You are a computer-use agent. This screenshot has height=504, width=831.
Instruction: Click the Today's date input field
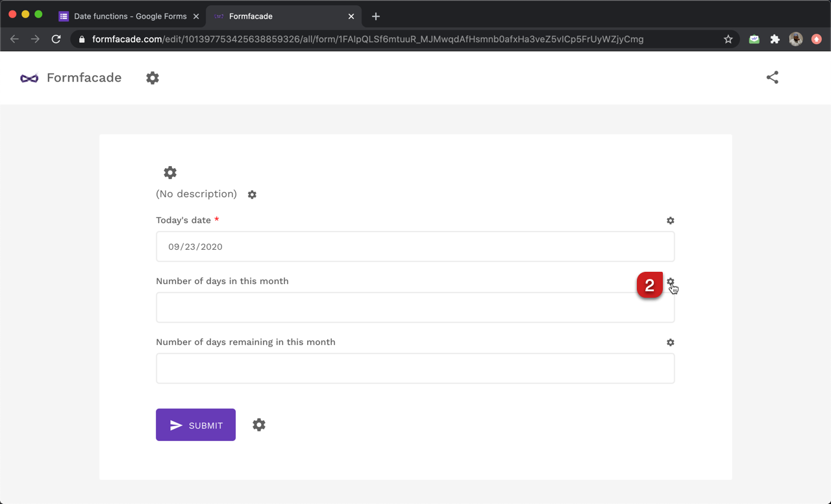415,246
